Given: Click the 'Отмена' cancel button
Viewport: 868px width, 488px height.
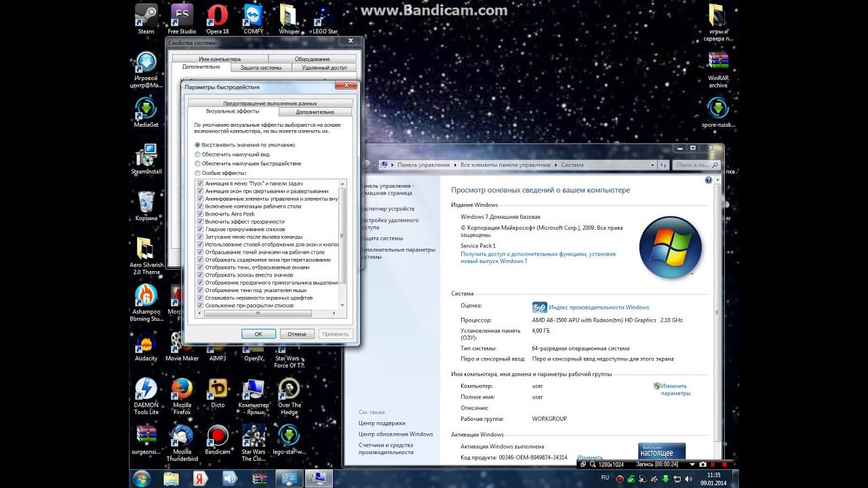Looking at the screenshot, I should 297,334.
